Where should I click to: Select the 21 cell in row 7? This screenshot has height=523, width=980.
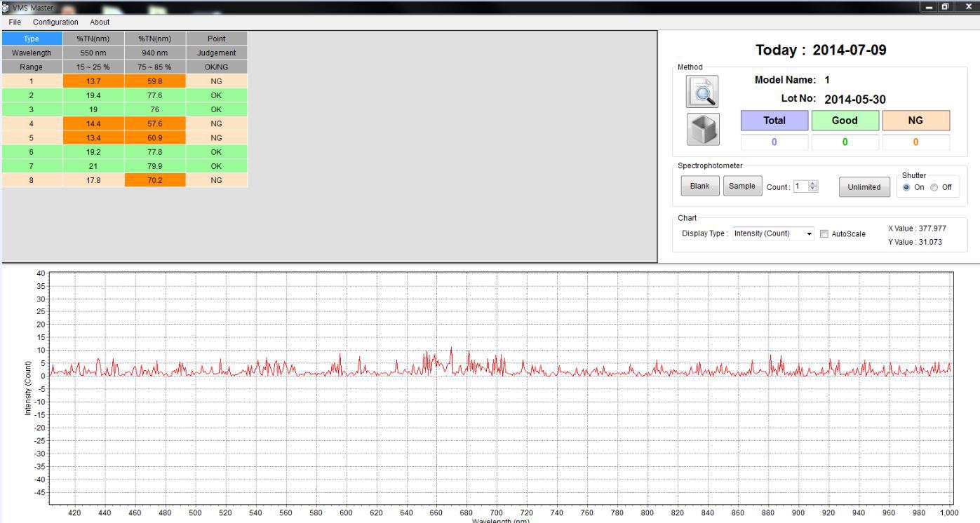pyautogui.click(x=93, y=165)
